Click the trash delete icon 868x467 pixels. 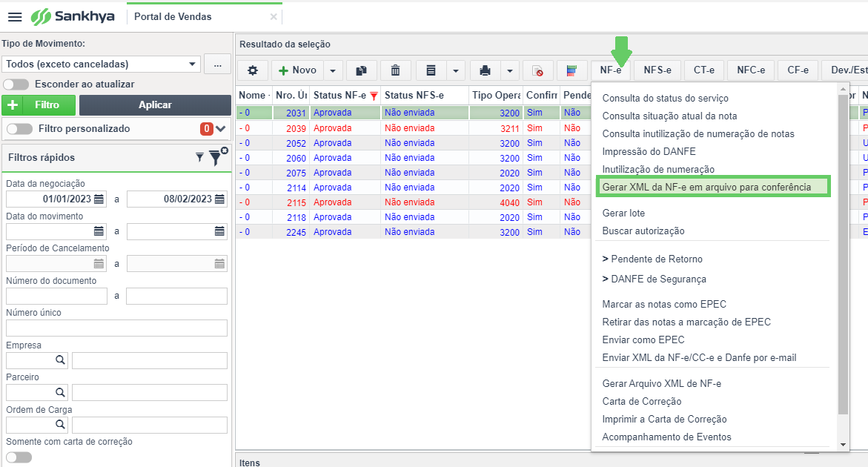coord(395,70)
